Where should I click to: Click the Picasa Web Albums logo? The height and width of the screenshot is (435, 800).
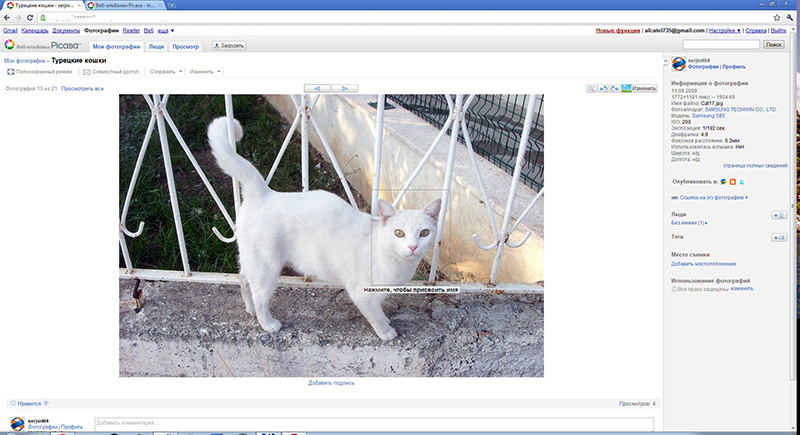tap(42, 45)
